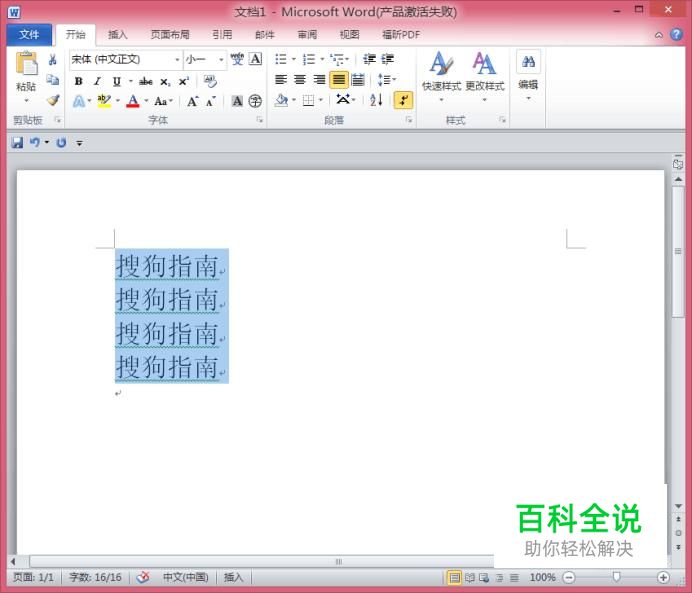Apply red font color
This screenshot has height=593, width=692.
tap(133, 101)
